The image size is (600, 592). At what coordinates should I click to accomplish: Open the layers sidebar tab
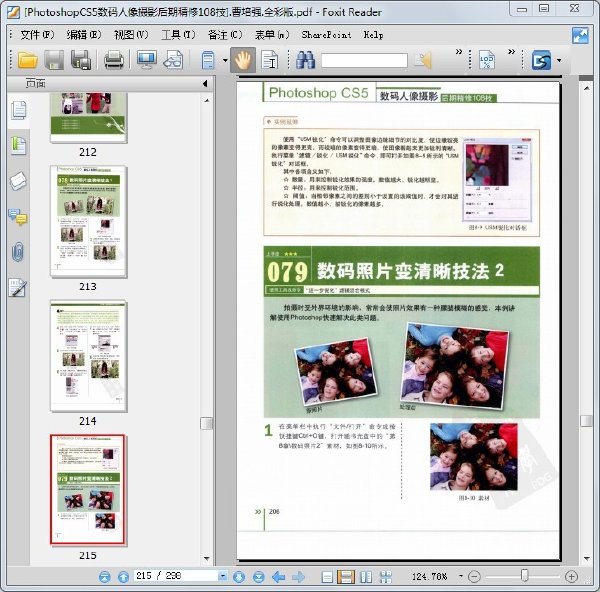18,181
